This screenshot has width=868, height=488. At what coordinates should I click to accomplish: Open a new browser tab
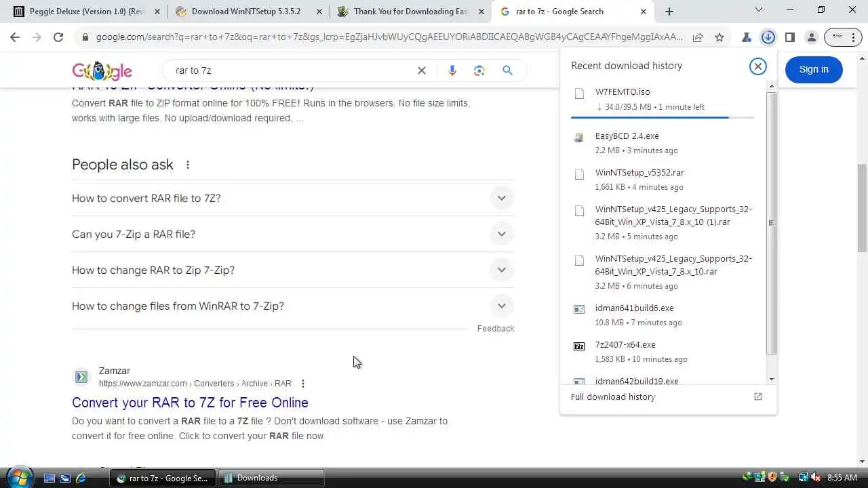tap(669, 12)
